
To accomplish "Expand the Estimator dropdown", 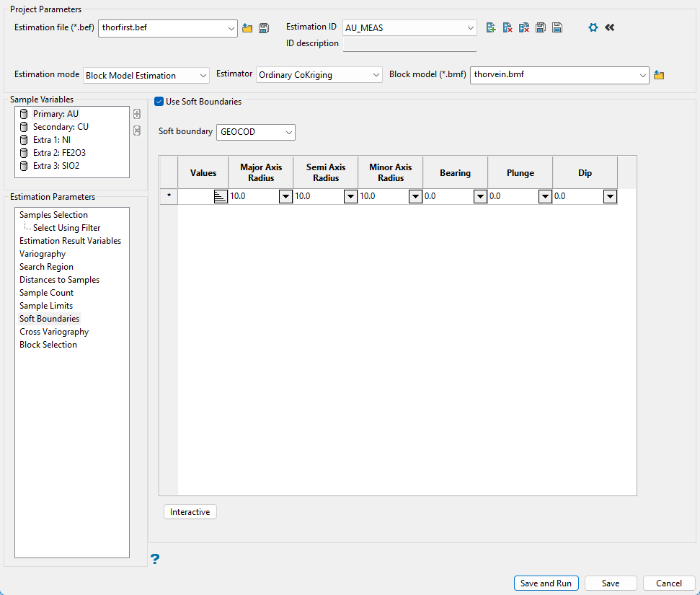I will pos(319,75).
